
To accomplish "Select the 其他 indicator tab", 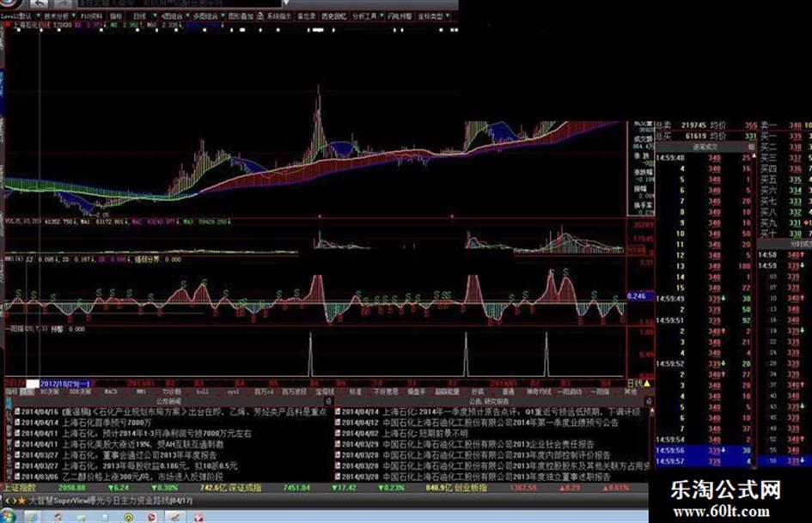I will click(630, 392).
